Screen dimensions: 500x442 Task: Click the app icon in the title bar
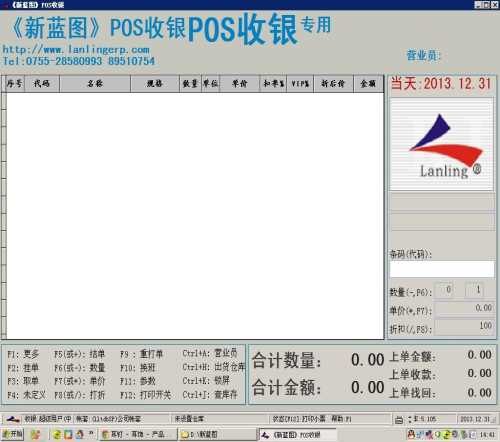click(x=5, y=5)
